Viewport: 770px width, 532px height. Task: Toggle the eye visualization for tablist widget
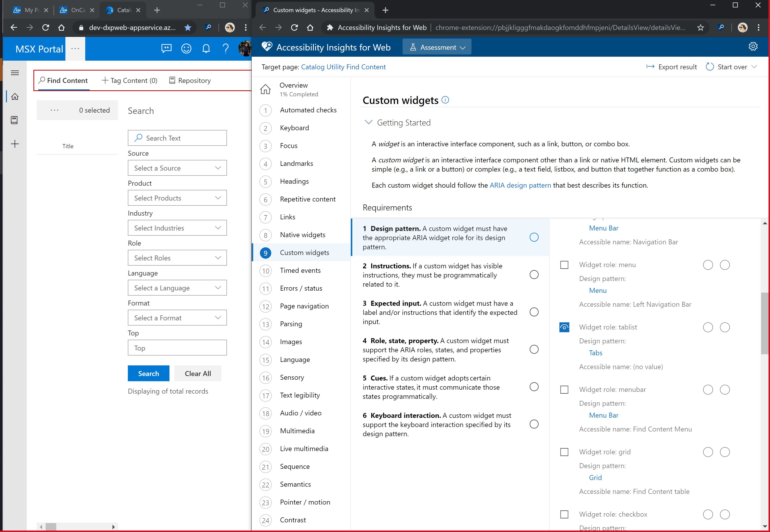[564, 327]
